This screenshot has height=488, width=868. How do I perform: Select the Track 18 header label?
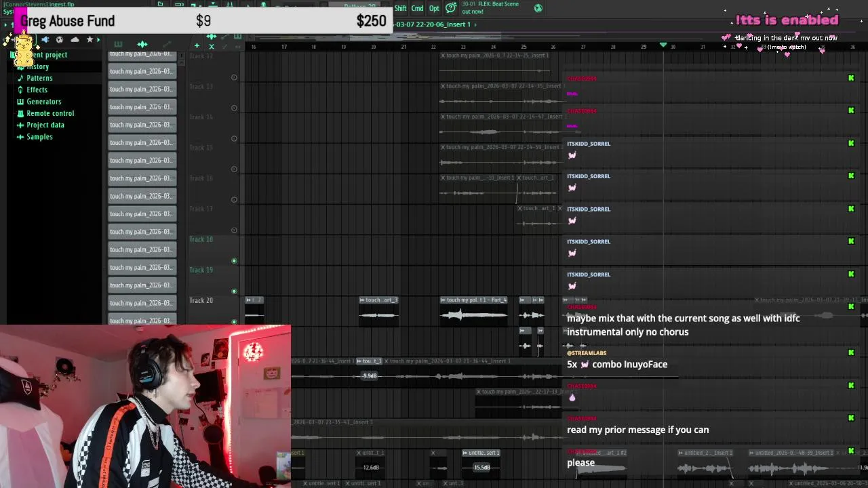tap(201, 239)
